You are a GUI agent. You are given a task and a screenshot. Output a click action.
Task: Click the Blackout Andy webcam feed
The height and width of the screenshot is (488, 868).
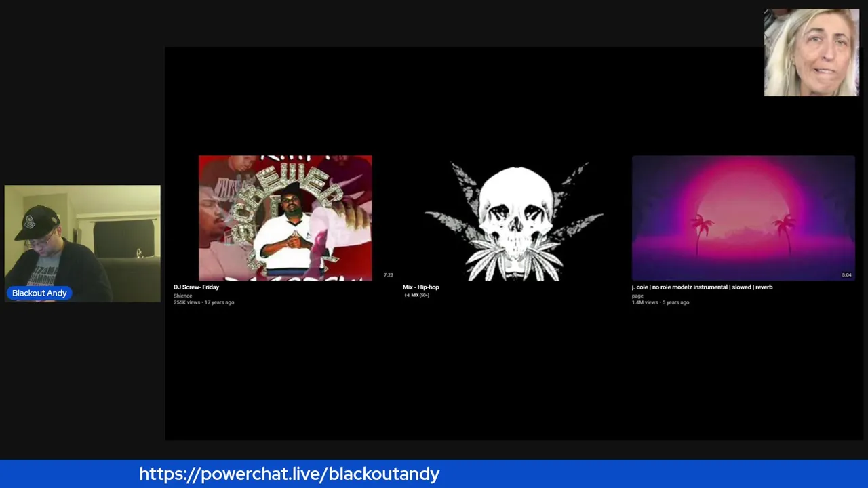83,243
